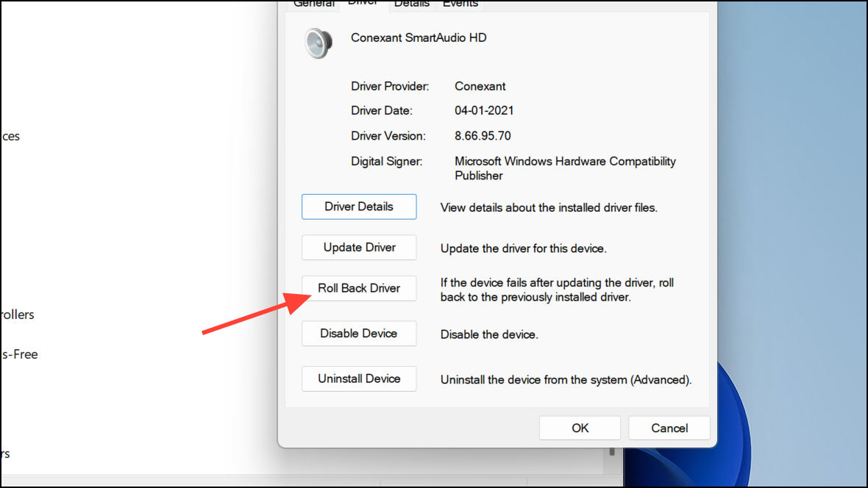Image resolution: width=868 pixels, height=488 pixels.
Task: Choose Uninstall Device
Action: click(359, 379)
